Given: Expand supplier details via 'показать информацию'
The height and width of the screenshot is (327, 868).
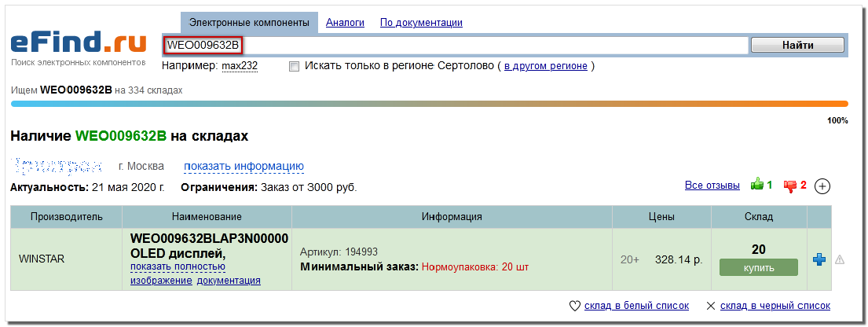Looking at the screenshot, I should (x=244, y=166).
